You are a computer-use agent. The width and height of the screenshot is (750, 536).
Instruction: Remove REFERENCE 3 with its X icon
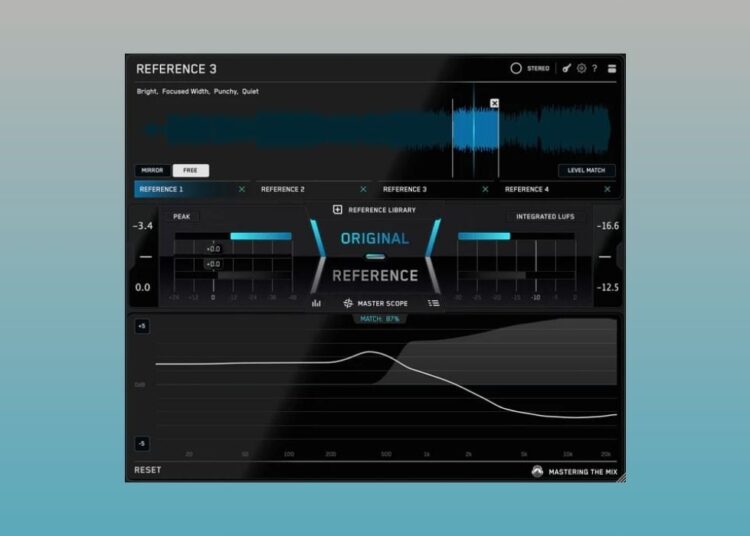[x=485, y=189]
